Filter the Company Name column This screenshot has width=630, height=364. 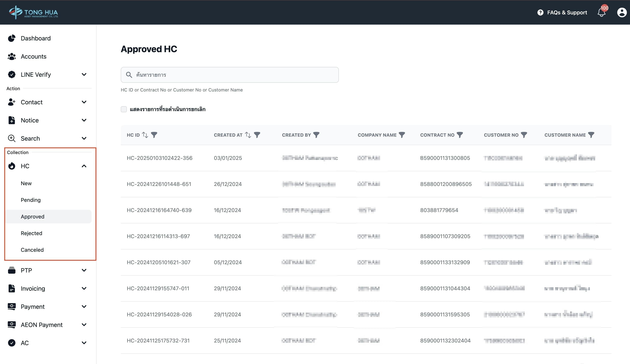402,135
